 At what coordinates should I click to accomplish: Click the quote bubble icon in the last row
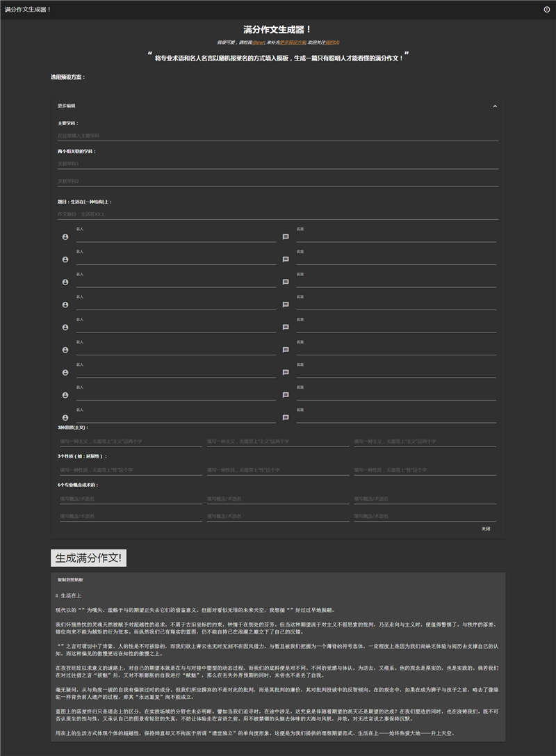pos(286,418)
